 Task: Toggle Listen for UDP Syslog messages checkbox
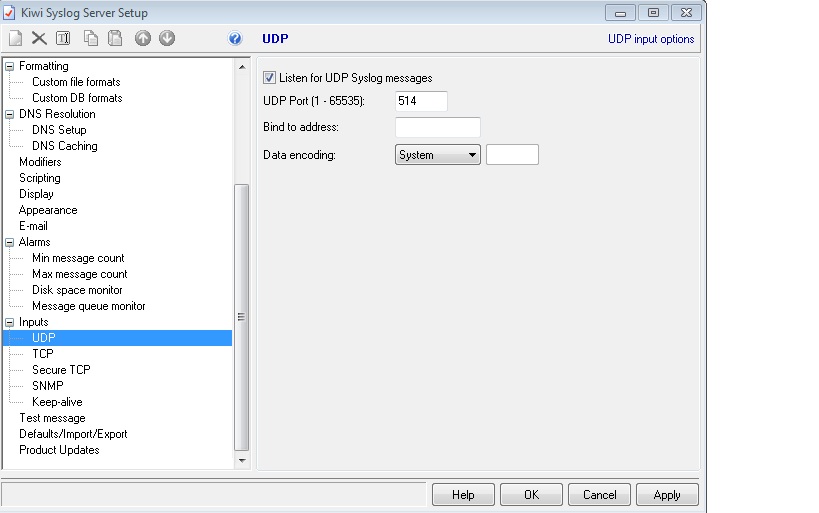(269, 78)
